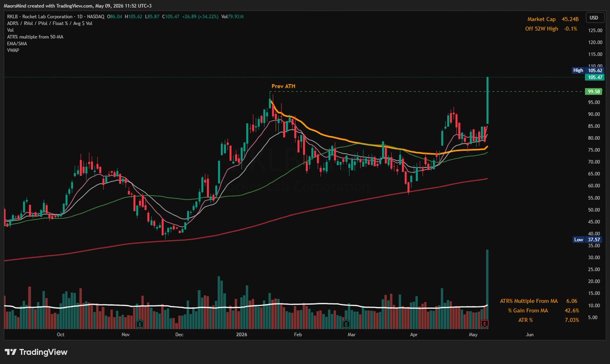Click the Nov label on time axis
The width and height of the screenshot is (610, 364).
click(x=125, y=335)
